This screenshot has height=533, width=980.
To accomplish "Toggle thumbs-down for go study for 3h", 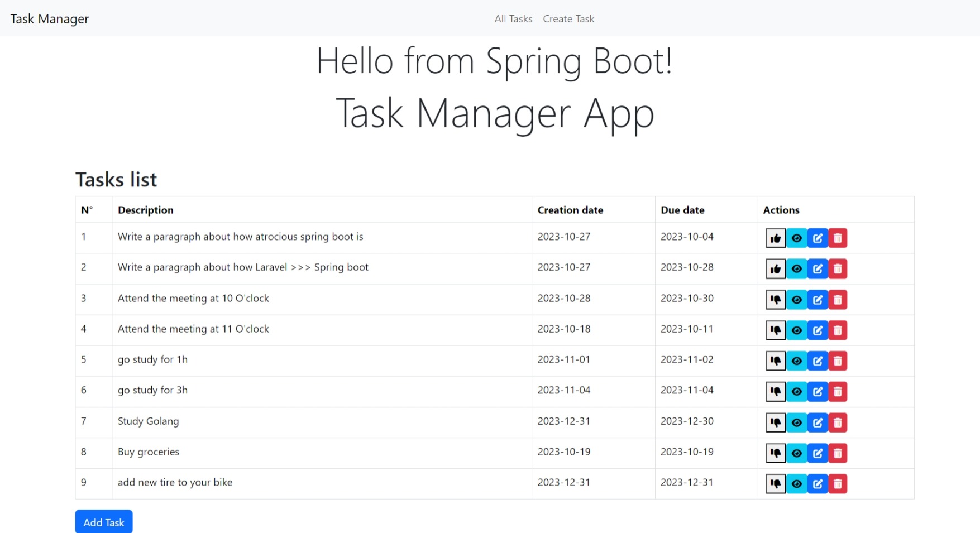I will click(x=776, y=392).
